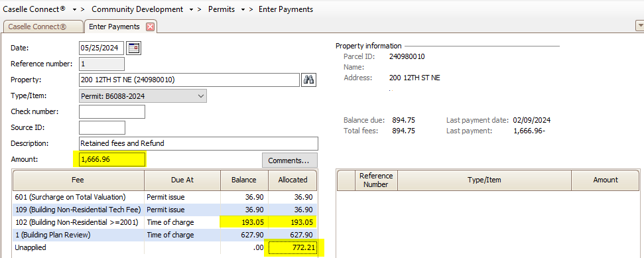Open the calendar date picker icon
Screen dimensions: 644x258
coord(133,48)
